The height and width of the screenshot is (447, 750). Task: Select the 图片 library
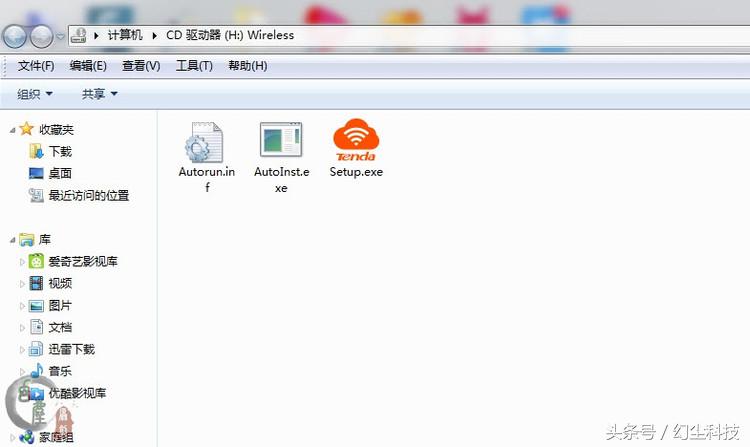point(59,305)
